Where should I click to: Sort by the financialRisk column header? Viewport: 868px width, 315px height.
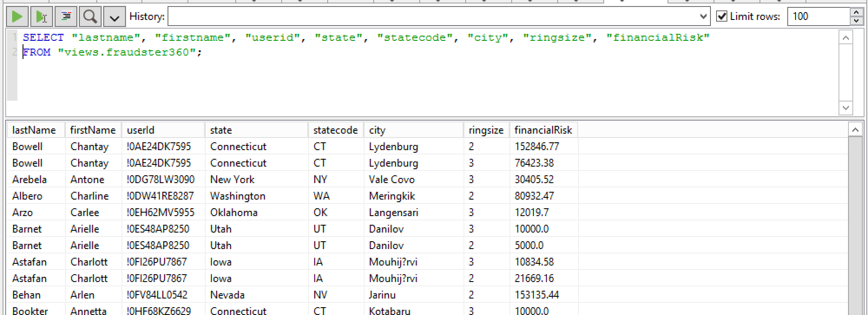click(543, 130)
